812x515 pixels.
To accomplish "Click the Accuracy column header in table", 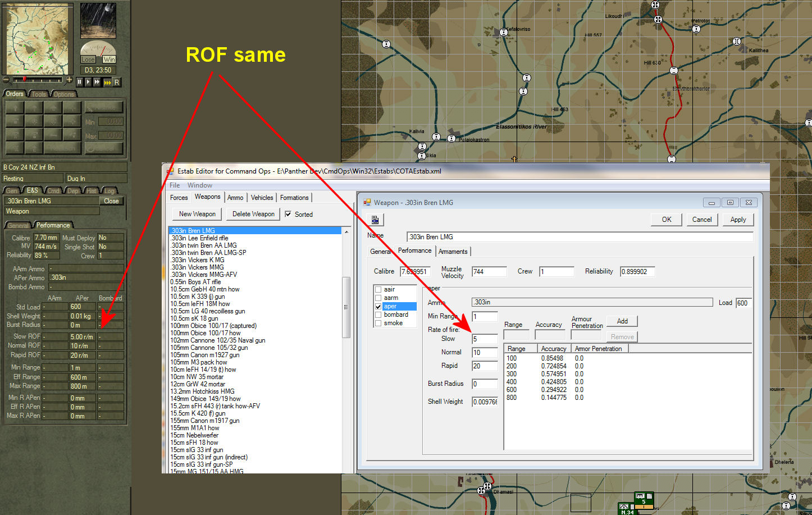I will pyautogui.click(x=554, y=349).
